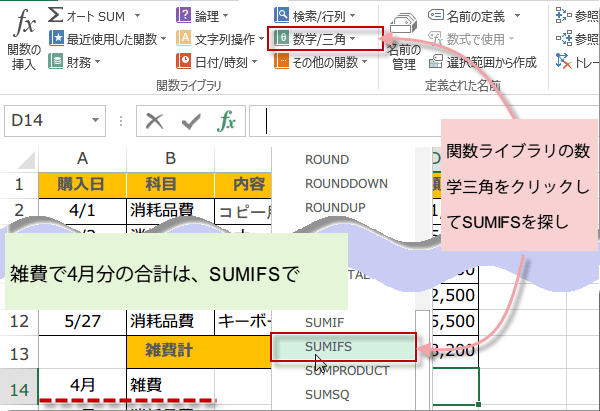
Task: Click the 数学/三角 button label
Action: [319, 39]
